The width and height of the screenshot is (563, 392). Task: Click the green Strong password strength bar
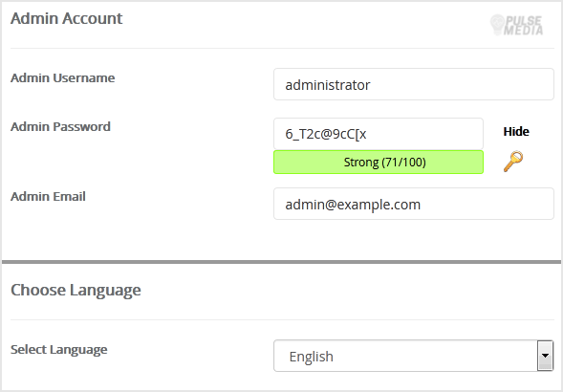[379, 162]
